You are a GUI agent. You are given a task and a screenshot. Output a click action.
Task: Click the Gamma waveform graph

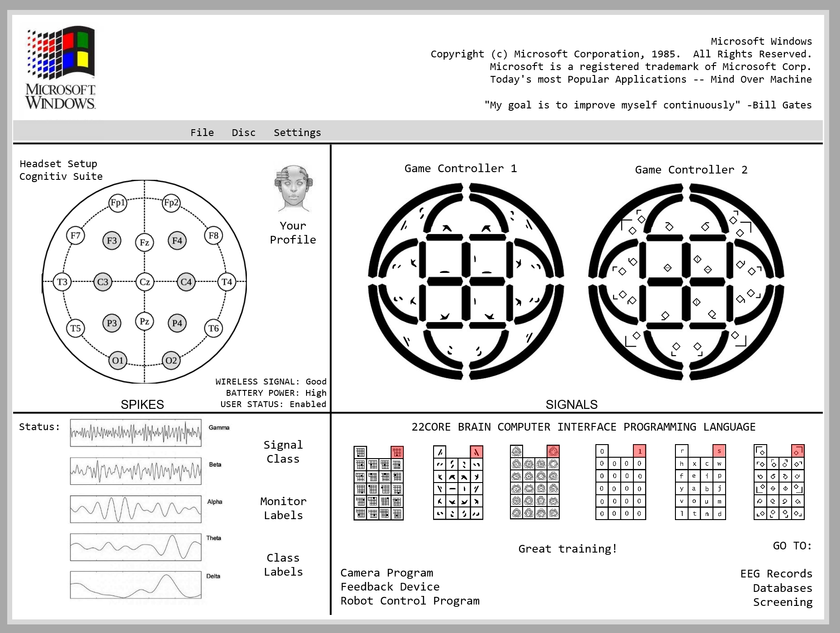click(x=136, y=433)
